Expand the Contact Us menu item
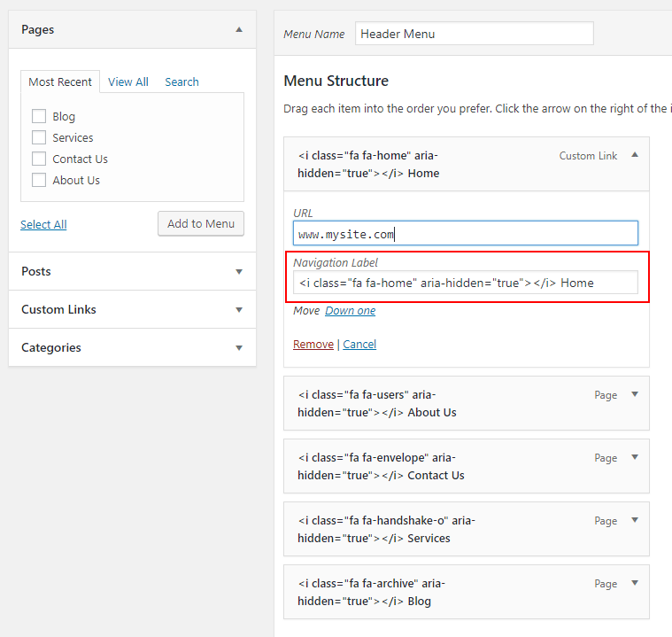Image resolution: width=672 pixels, height=637 pixels. pyautogui.click(x=635, y=458)
